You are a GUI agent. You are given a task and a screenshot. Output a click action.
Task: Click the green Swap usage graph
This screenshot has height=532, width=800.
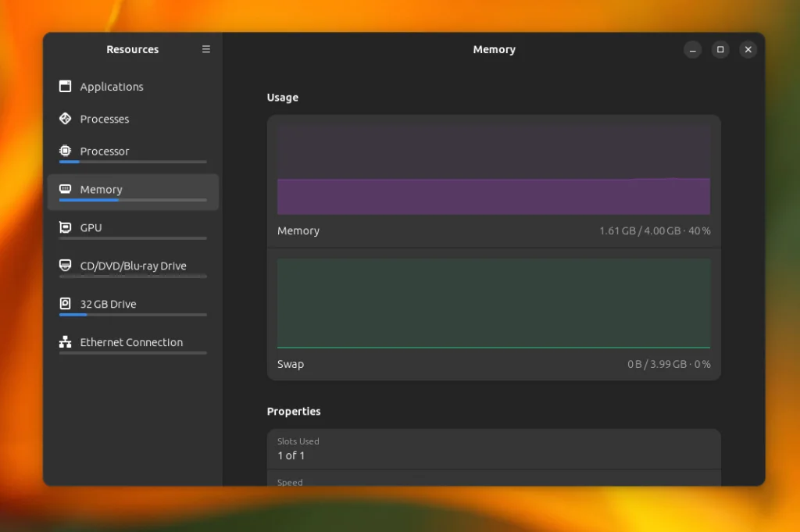point(494,303)
